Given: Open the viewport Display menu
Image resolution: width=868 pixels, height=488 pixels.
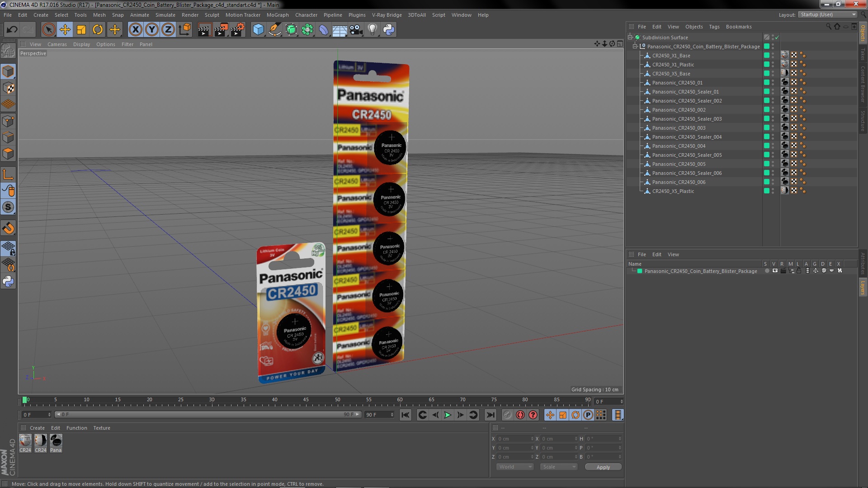Looking at the screenshot, I should [81, 44].
